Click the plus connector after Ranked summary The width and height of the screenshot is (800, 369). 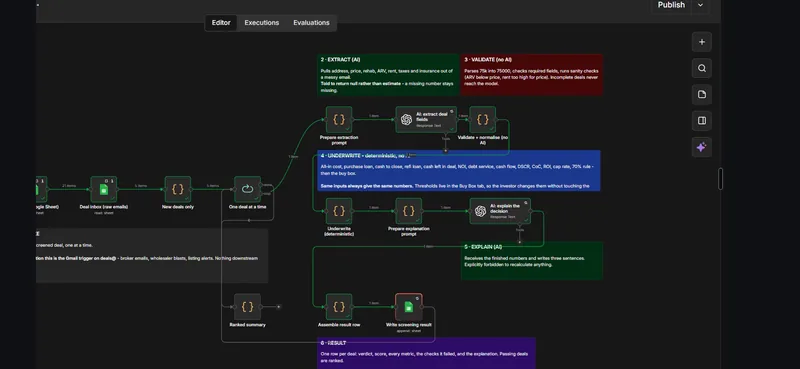tap(278, 307)
